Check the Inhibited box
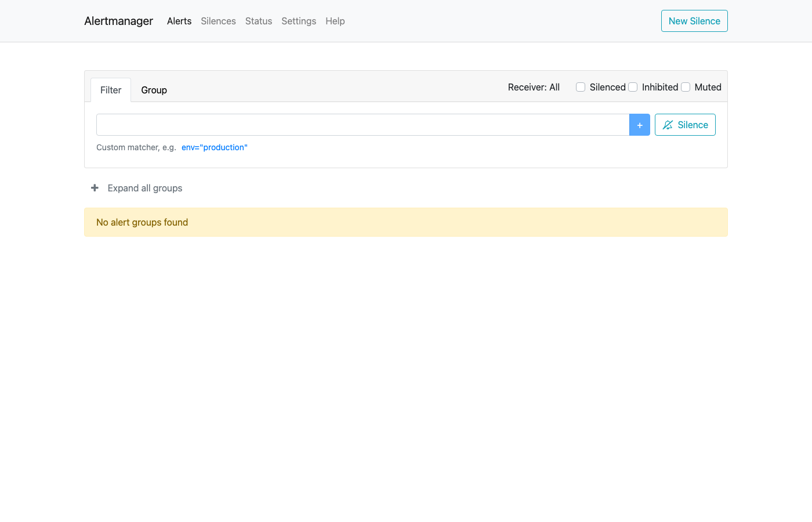This screenshot has height=522, width=812. [x=633, y=86]
